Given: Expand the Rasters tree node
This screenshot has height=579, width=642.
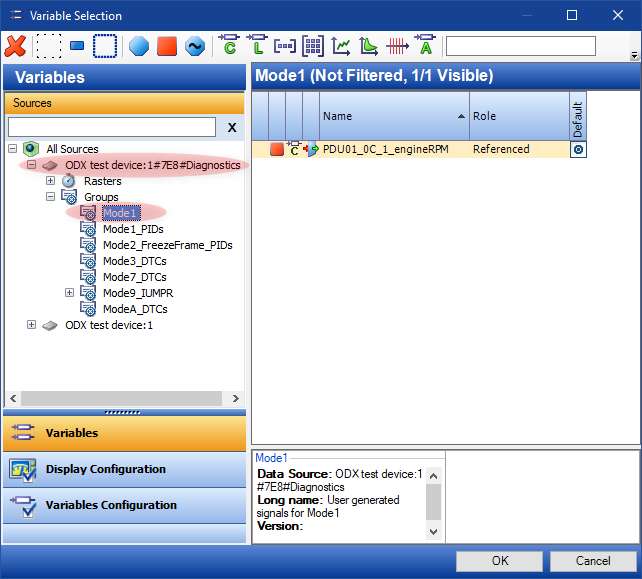Looking at the screenshot, I should [x=50, y=181].
